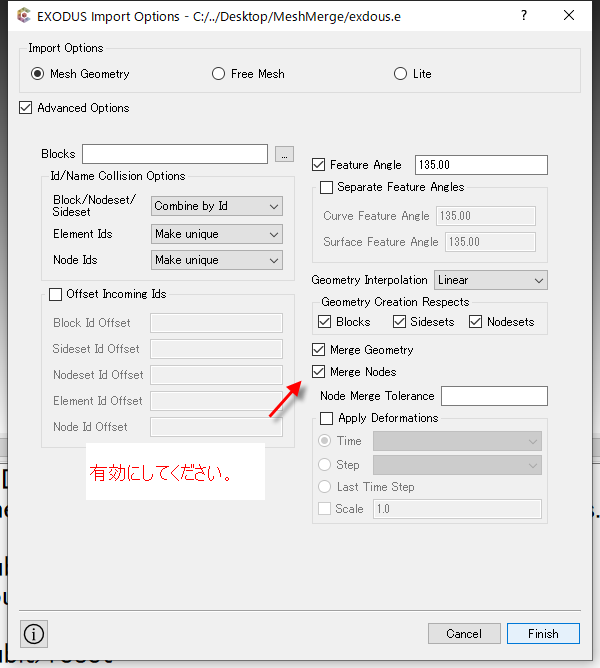Click the Sideset Id Offset field
The width and height of the screenshot is (600, 668).
pyautogui.click(x=216, y=349)
